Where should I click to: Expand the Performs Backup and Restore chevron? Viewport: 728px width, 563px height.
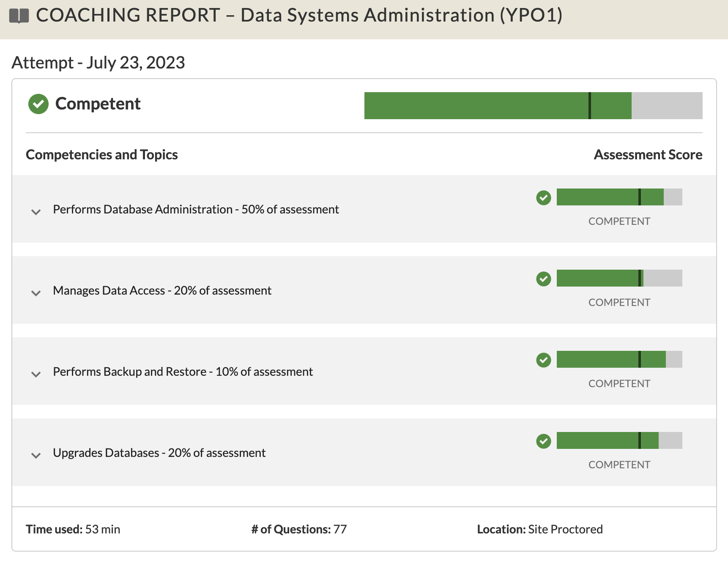(x=36, y=374)
